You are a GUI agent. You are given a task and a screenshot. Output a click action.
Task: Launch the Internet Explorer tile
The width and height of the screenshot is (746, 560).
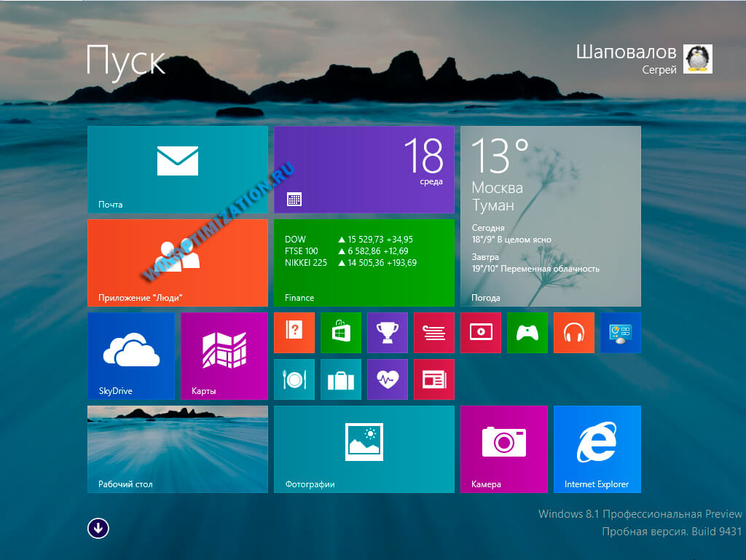597,449
